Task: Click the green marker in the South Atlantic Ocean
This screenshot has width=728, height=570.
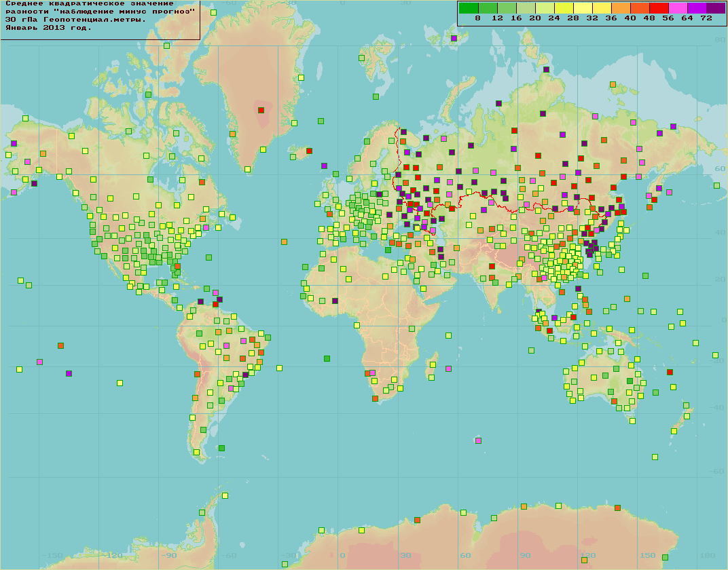Action: (x=327, y=358)
